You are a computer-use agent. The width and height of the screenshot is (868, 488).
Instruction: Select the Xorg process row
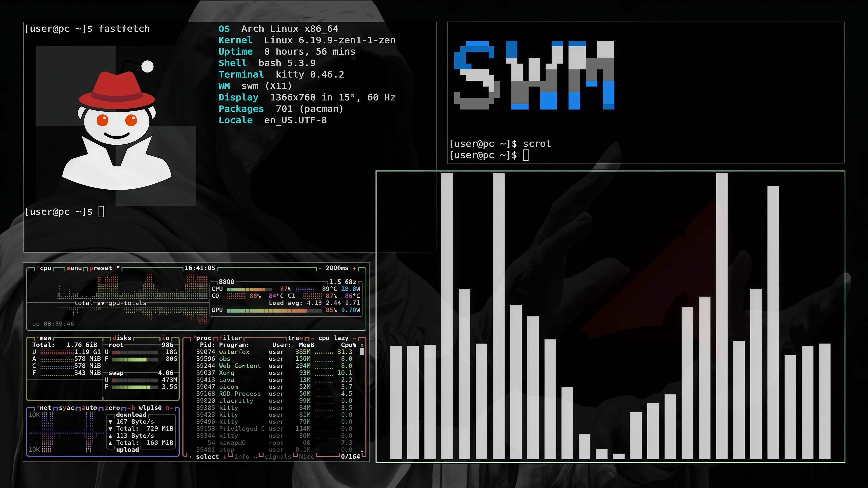coord(227,373)
